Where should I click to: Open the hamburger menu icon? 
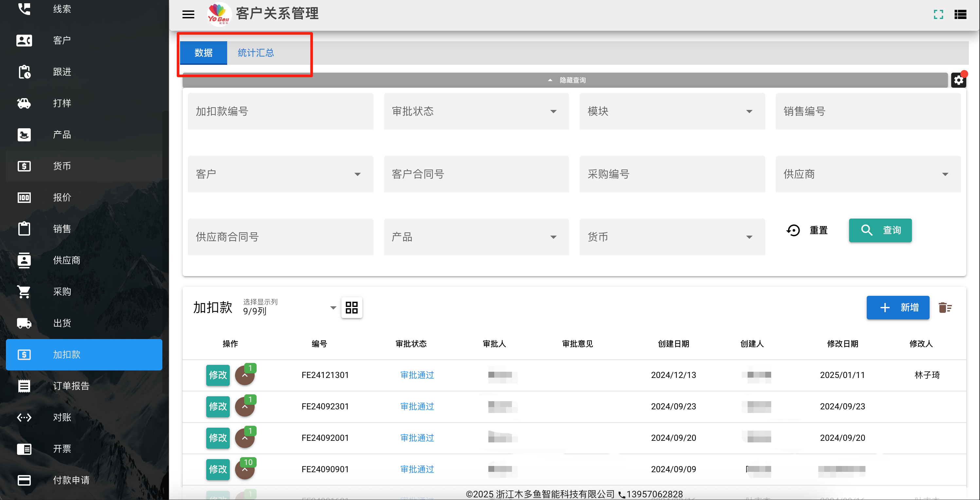[x=188, y=14]
